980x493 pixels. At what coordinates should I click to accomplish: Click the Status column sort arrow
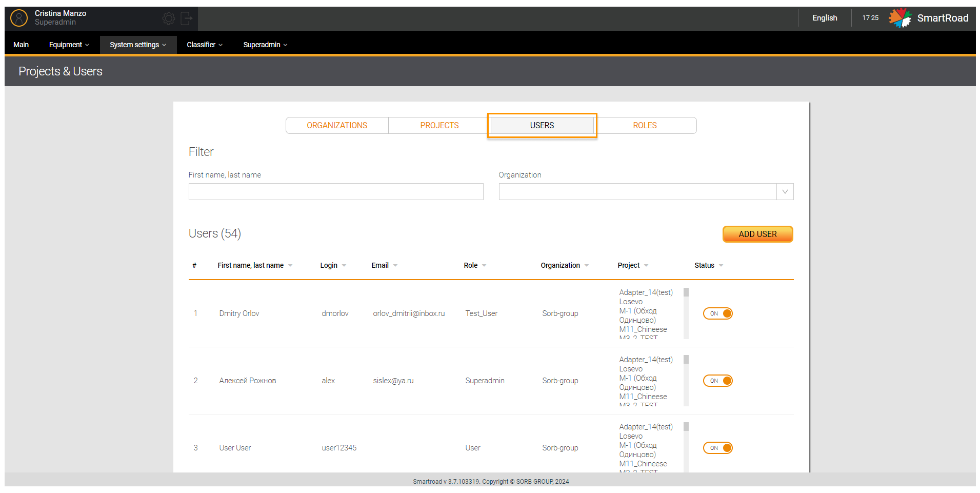coord(721,266)
